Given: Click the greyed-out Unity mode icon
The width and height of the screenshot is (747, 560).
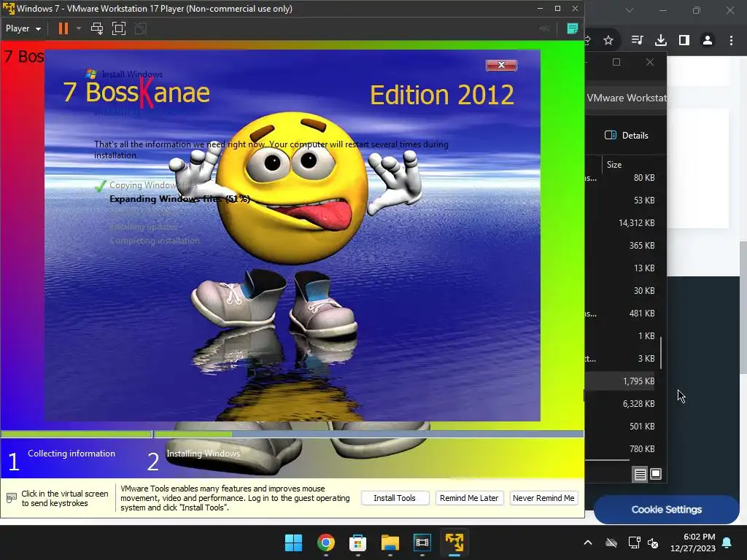Looking at the screenshot, I should (x=141, y=28).
